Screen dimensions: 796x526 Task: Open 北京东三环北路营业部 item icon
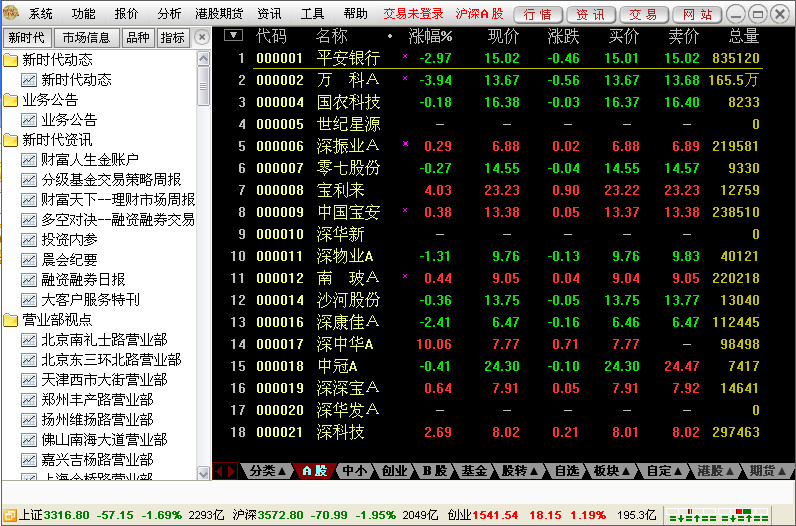tap(29, 360)
